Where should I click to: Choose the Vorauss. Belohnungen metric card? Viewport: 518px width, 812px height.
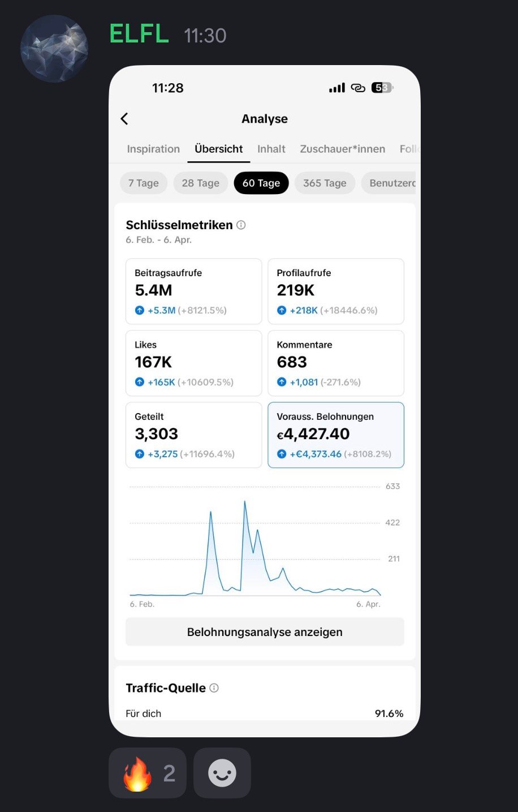click(x=336, y=435)
